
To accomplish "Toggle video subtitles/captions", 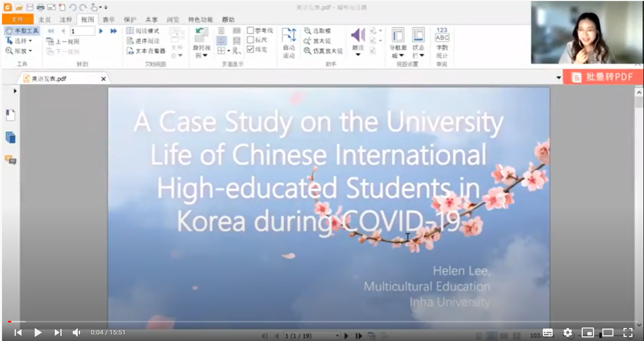I will pos(548,332).
